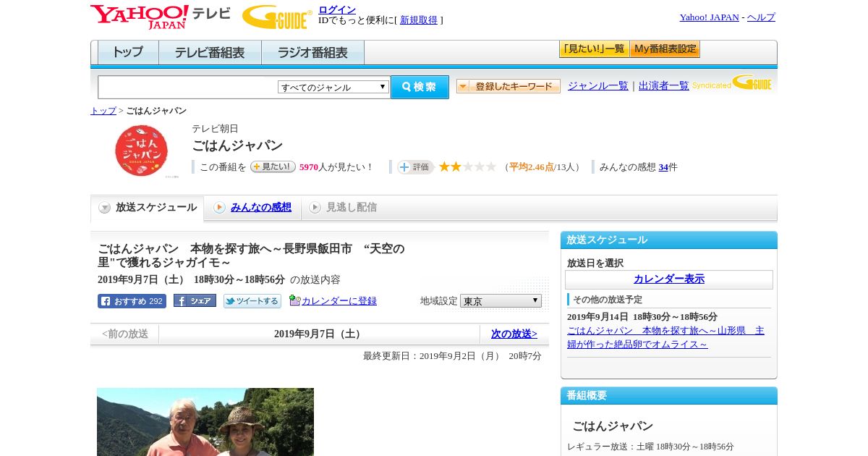Switch to the テレビ番組表 tab
This screenshot has width=868, height=456.
point(210,52)
